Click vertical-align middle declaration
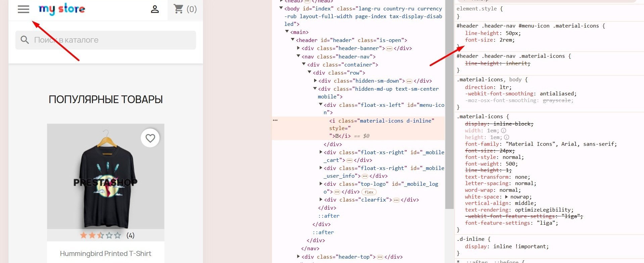This screenshot has width=644, height=263. coord(500,203)
